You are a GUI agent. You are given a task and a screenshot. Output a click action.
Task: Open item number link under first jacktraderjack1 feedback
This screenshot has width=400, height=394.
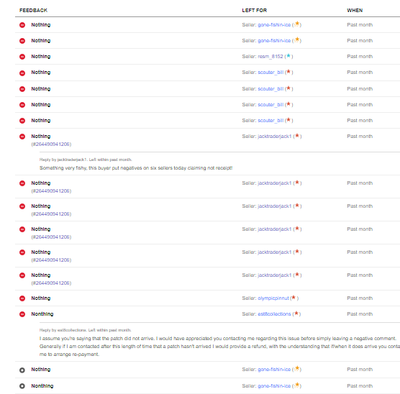pyautogui.click(x=51, y=144)
